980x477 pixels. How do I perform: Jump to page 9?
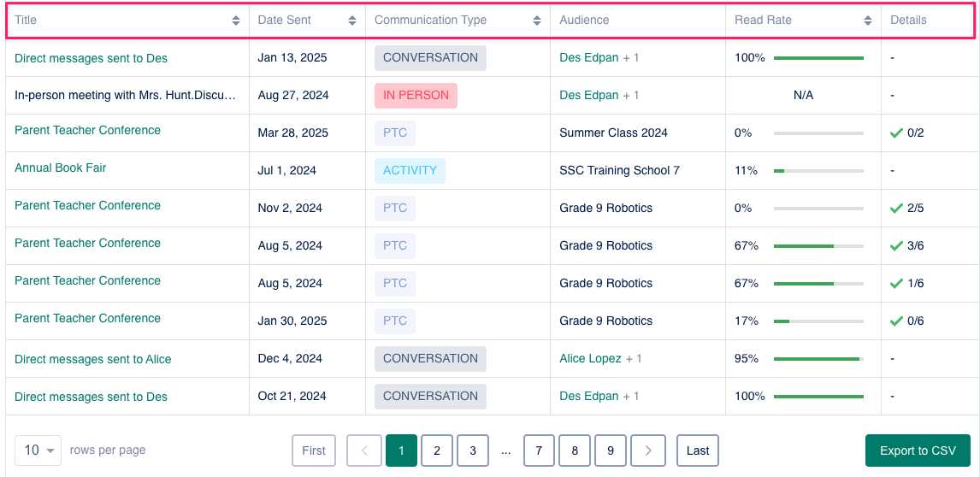point(610,450)
